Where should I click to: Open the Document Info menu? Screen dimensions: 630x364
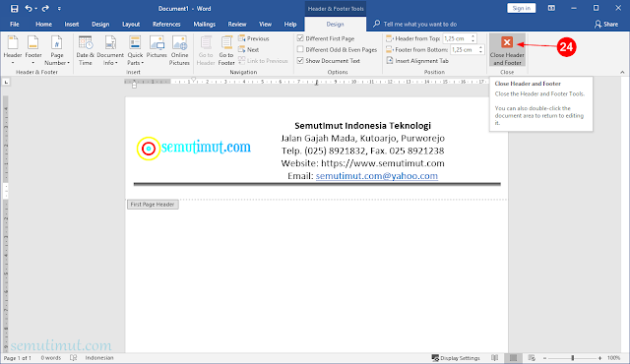pos(110,50)
